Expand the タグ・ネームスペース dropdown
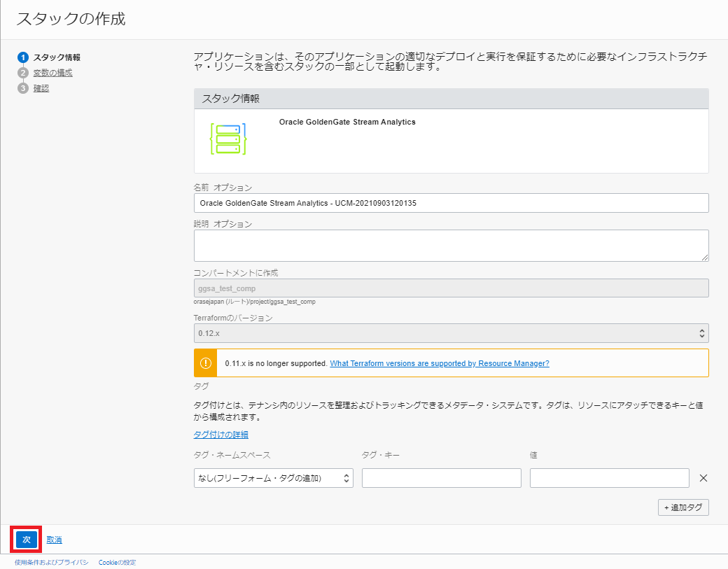This screenshot has width=728, height=569. [x=273, y=478]
